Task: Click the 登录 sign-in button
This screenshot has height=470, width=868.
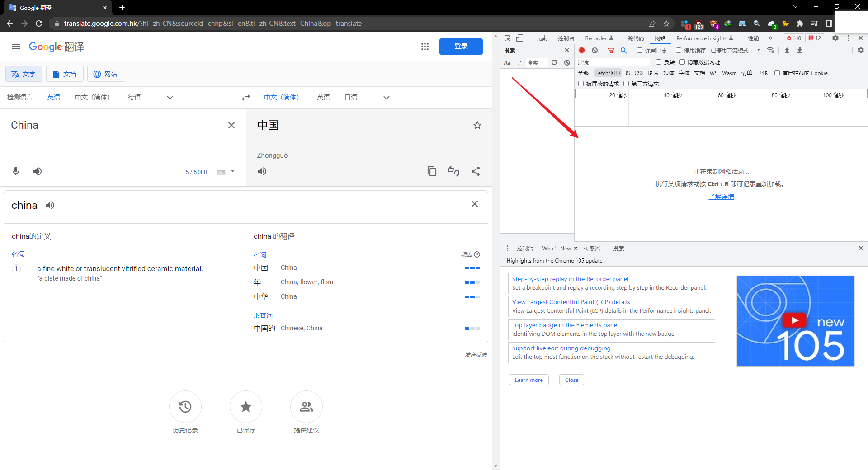Action: coord(461,47)
